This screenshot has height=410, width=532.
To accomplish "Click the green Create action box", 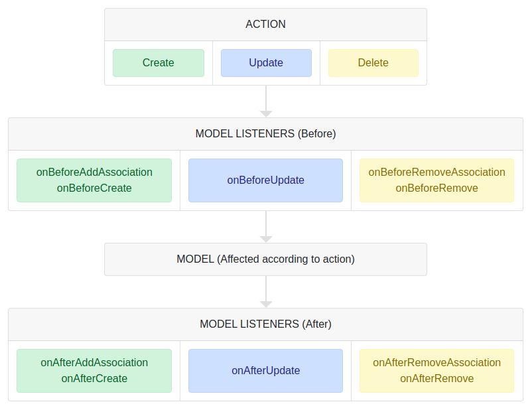I will click(159, 63).
